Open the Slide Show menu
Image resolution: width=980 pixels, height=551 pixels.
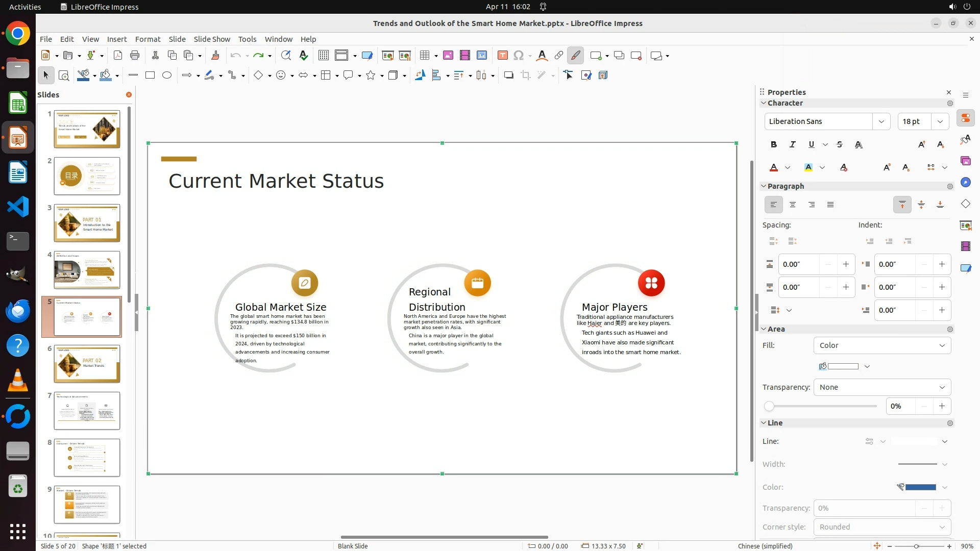click(x=211, y=39)
